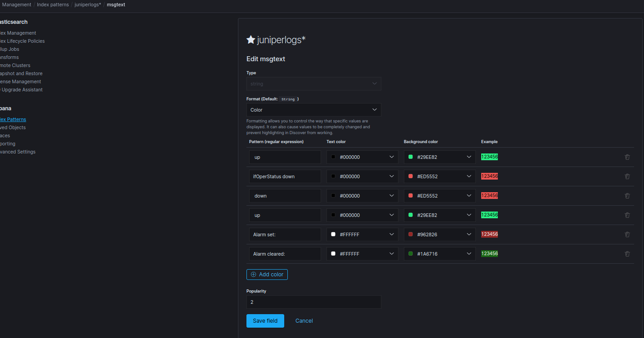Open Transforms in the sidebar
The width and height of the screenshot is (644, 338).
[9, 57]
